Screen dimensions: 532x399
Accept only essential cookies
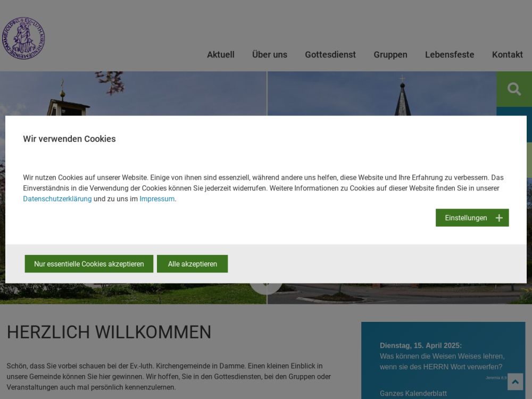pos(89,264)
